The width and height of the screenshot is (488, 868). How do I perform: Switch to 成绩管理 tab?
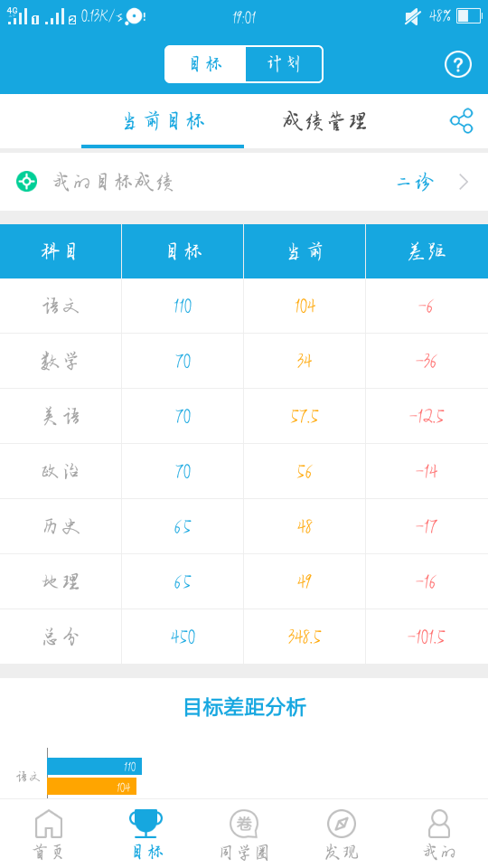pos(324,120)
